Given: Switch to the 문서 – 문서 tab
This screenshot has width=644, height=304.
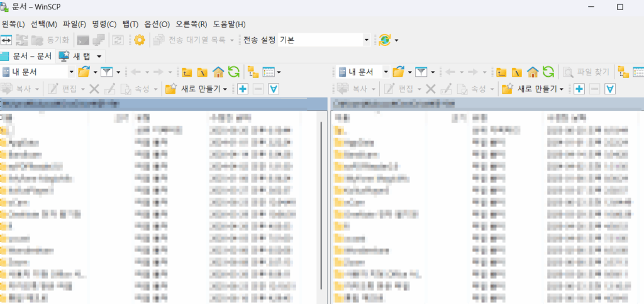Looking at the screenshot, I should 26,56.
